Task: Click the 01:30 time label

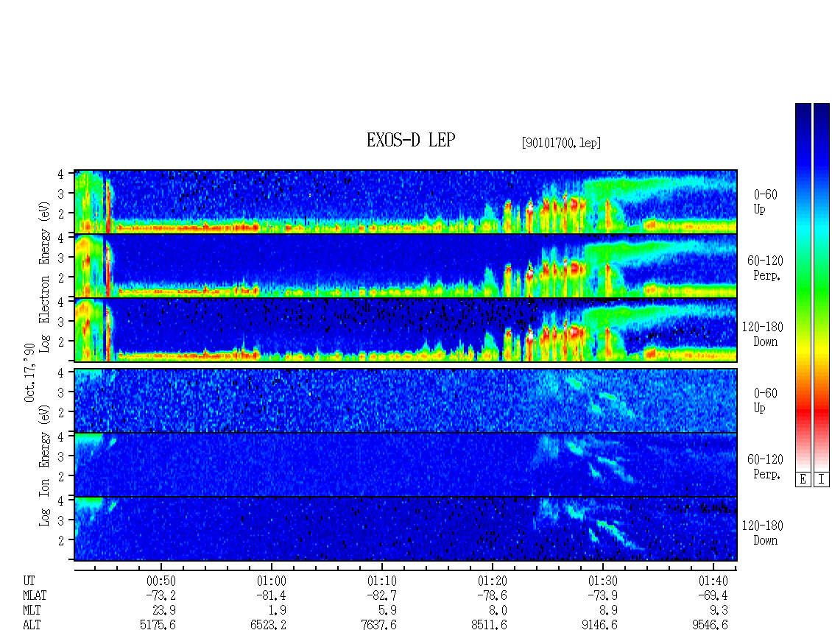Action: 603,581
